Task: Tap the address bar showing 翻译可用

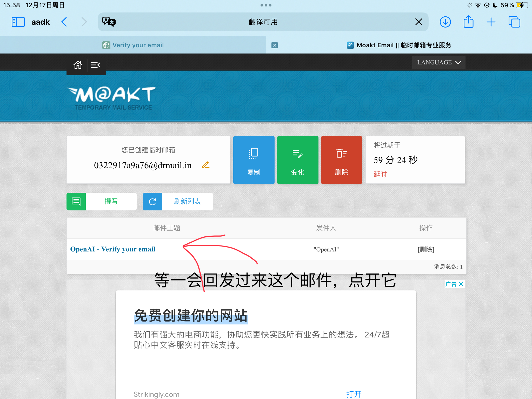Action: pyautogui.click(x=263, y=22)
